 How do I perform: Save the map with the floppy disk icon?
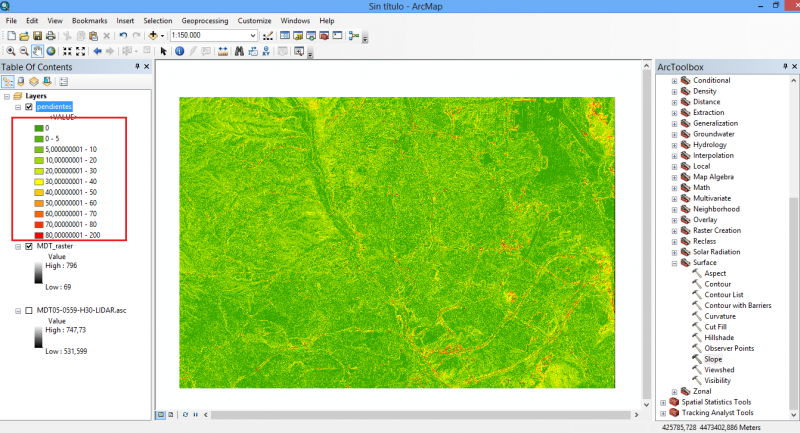(x=37, y=36)
